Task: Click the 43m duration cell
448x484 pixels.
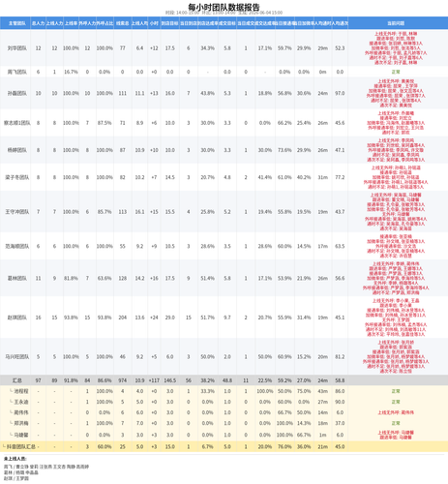Action: pos(322,391)
